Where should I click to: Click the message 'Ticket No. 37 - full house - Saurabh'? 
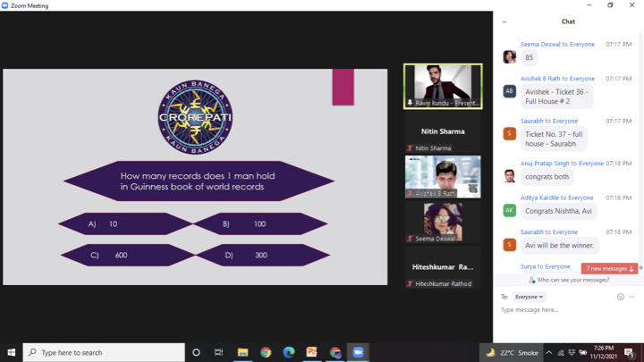click(x=554, y=139)
